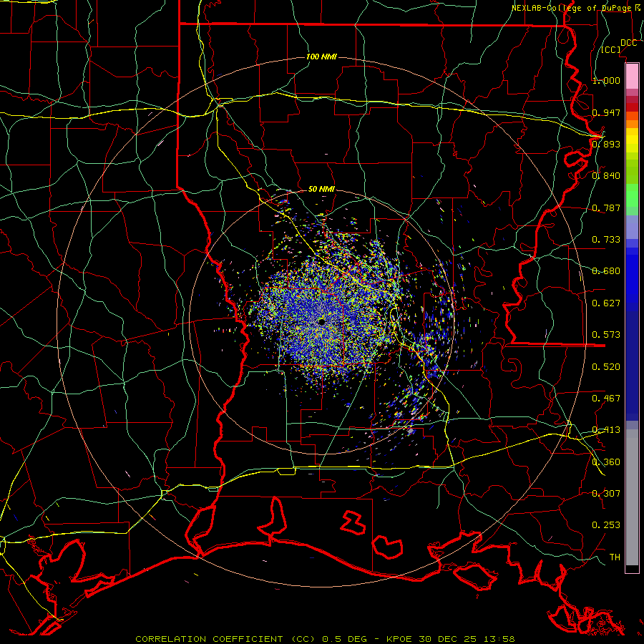The height and width of the screenshot is (644, 644).
Task: Click the gray segment of the color bar
Action: click(632, 497)
